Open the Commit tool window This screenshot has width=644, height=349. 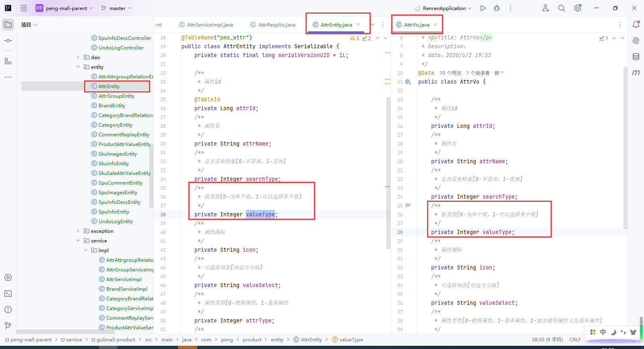pos(8,41)
